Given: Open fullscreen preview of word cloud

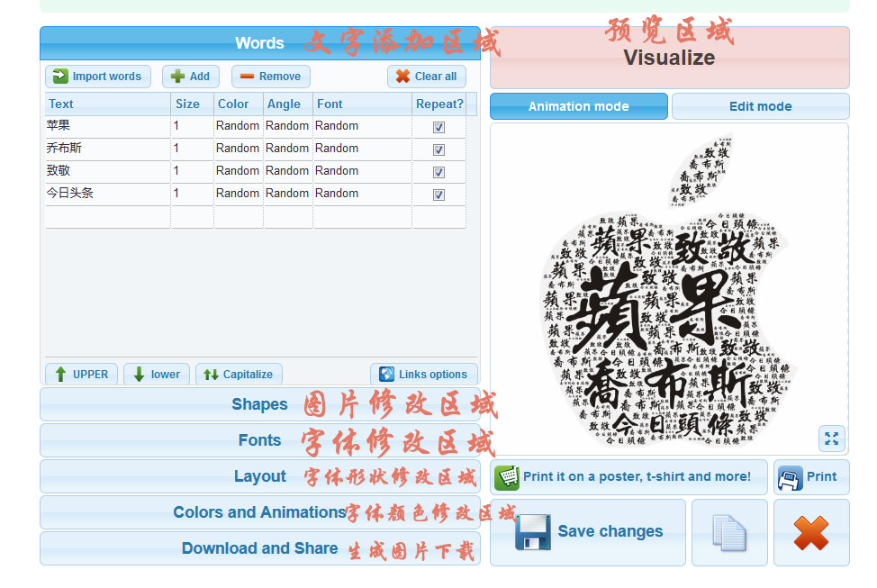Looking at the screenshot, I should 832,439.
